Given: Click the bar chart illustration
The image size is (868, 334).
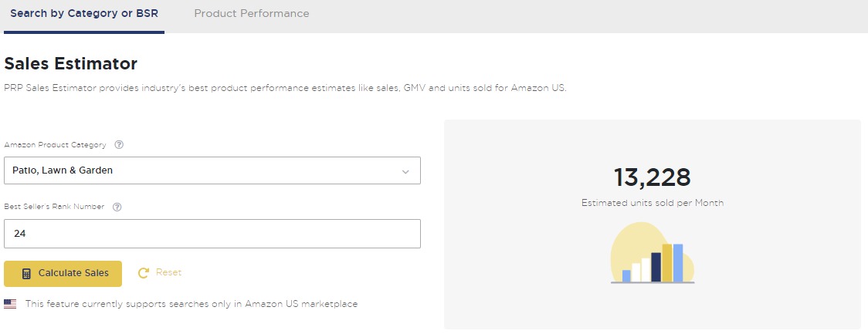Looking at the screenshot, I should 653,255.
